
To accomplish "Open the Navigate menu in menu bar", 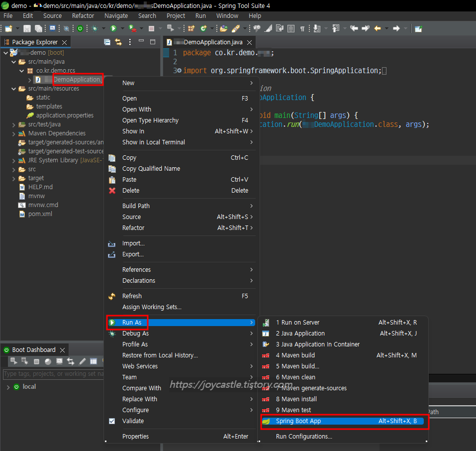I will 116,16.
